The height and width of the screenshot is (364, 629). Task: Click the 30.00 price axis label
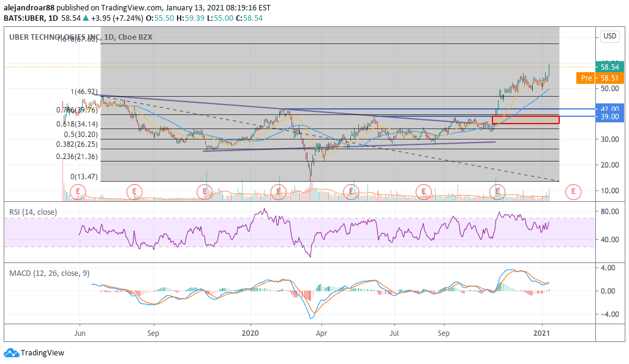click(x=610, y=139)
